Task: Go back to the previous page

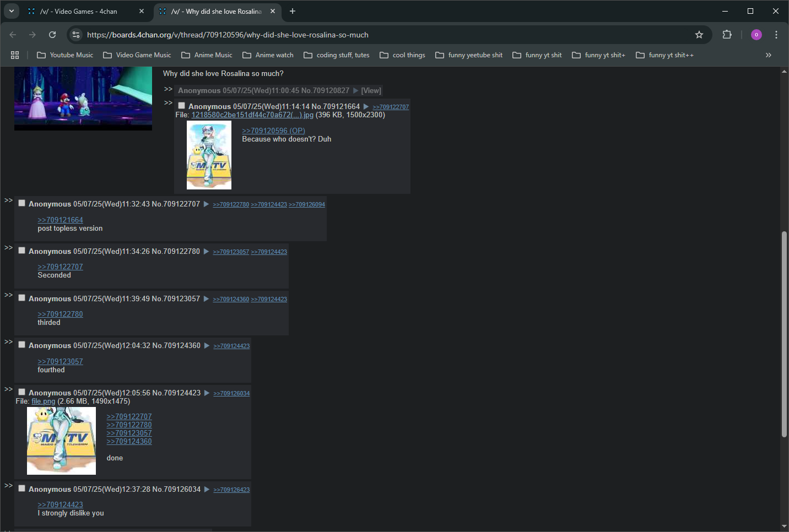Action: (13, 35)
